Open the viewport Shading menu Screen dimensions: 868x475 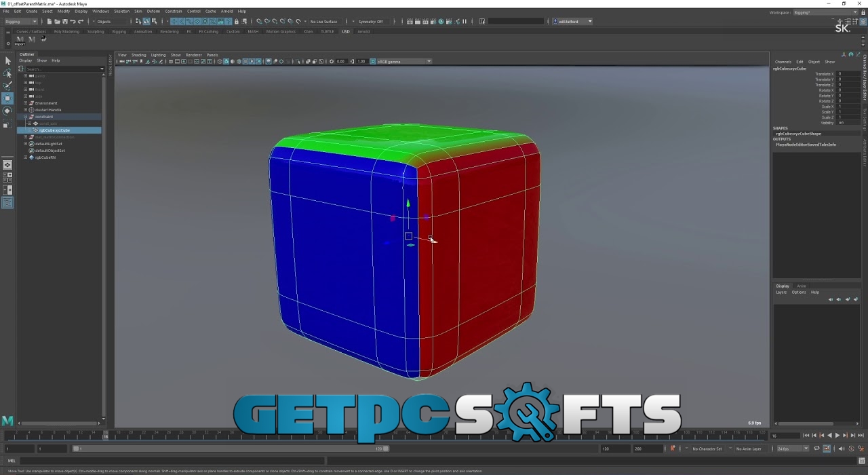coord(138,55)
